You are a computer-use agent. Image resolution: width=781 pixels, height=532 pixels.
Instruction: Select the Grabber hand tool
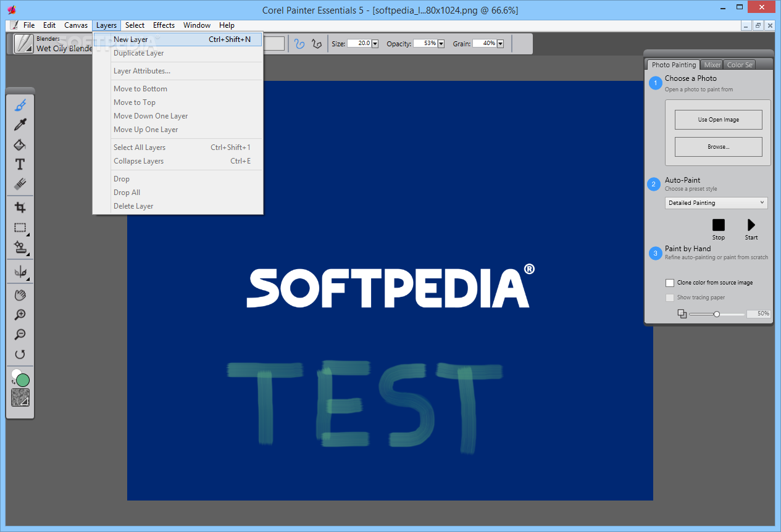point(20,295)
